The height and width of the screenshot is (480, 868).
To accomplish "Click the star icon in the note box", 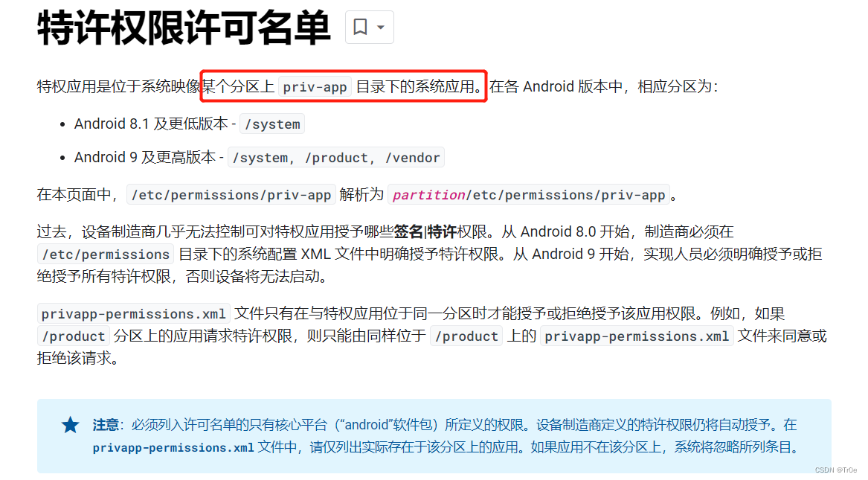I will (71, 425).
